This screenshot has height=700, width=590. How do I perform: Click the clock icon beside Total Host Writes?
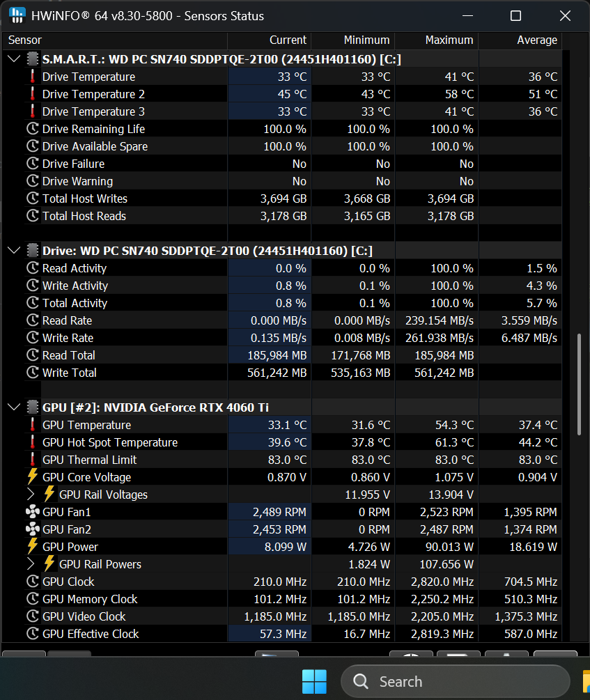[x=32, y=199]
